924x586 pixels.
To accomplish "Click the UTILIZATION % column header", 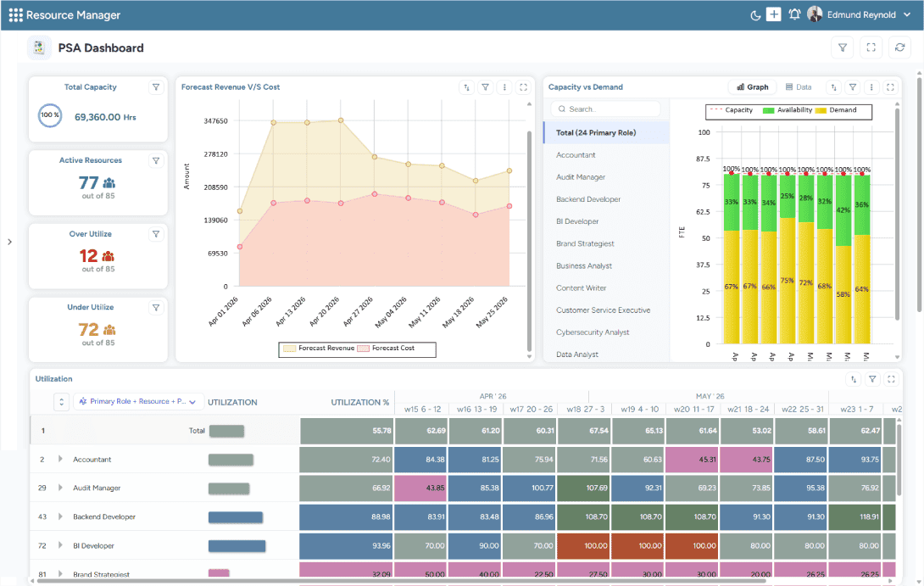I will 359,403.
